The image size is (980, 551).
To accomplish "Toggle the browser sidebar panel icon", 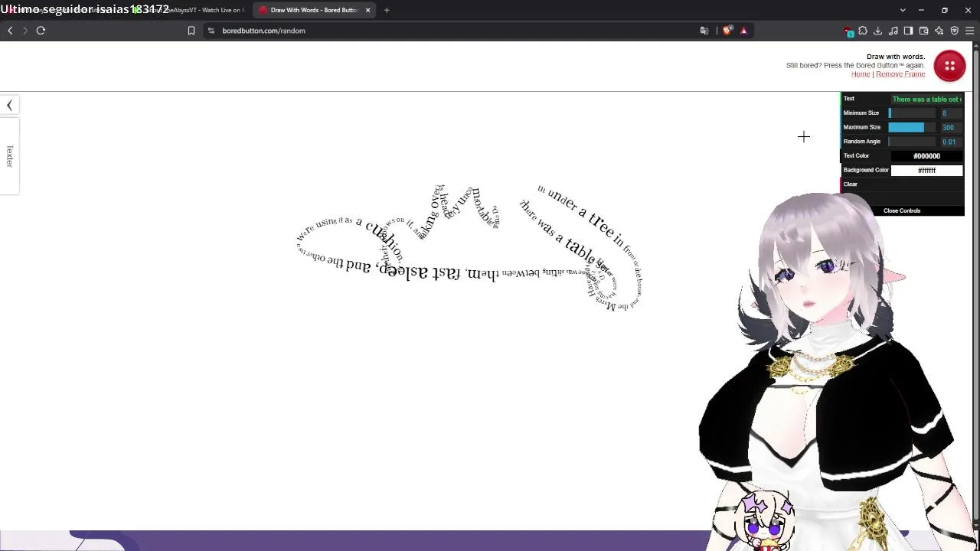I will click(x=909, y=31).
